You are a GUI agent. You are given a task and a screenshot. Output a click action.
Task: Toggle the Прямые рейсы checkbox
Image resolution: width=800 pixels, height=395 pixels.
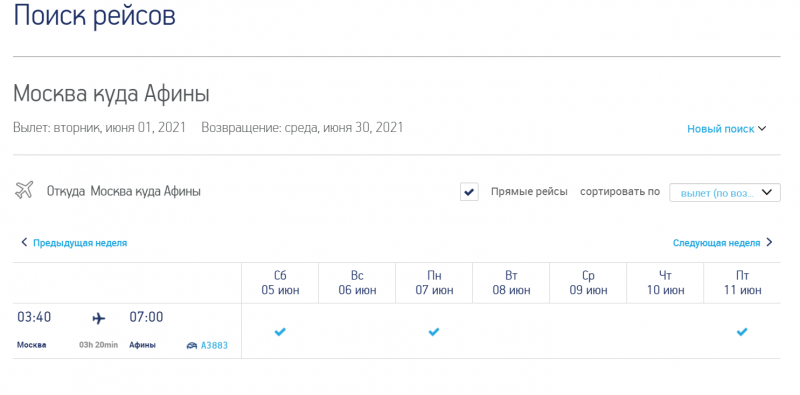[469, 192]
